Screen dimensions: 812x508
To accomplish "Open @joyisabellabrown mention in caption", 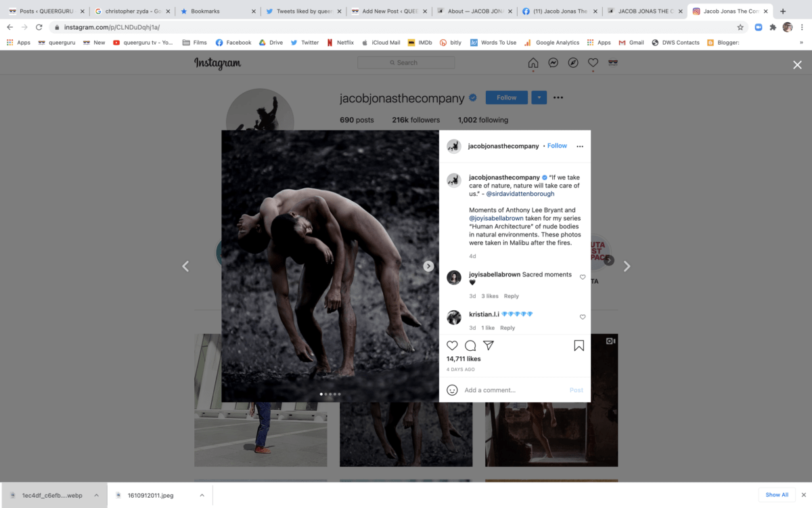I will (497, 218).
